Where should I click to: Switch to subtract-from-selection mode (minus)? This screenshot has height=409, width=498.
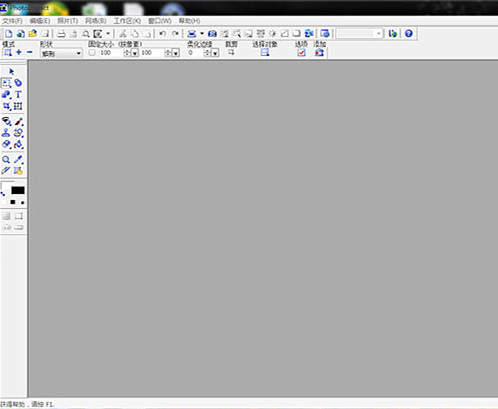point(30,52)
